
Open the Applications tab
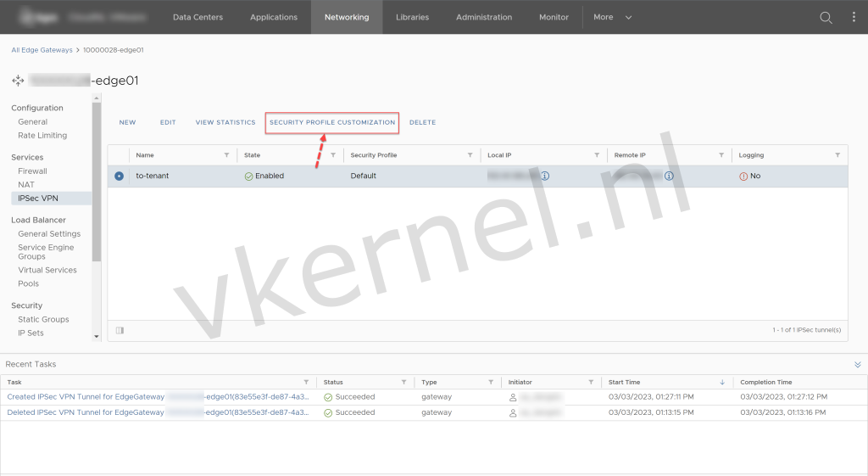point(274,17)
